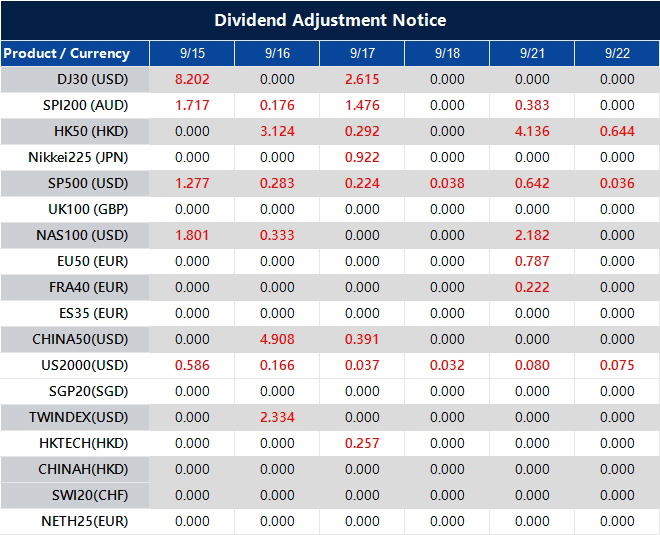The image size is (660, 535).
Task: Click the US2000 value 0.032
Action: coord(447,365)
